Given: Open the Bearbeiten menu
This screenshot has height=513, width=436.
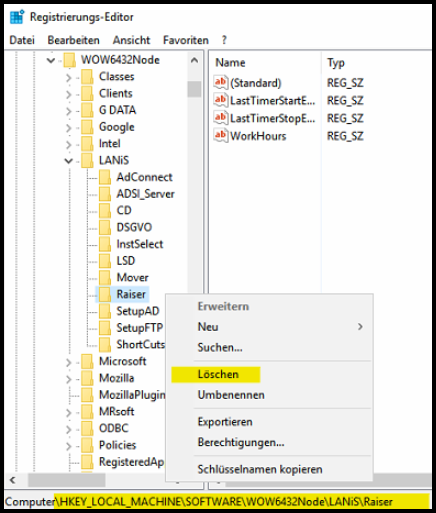Looking at the screenshot, I should click(x=73, y=40).
